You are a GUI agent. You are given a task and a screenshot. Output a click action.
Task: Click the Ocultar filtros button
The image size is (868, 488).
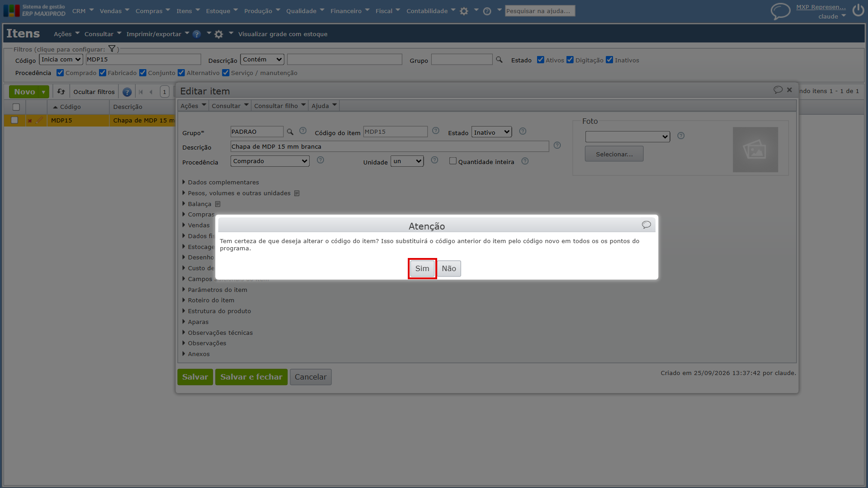coord(94,92)
